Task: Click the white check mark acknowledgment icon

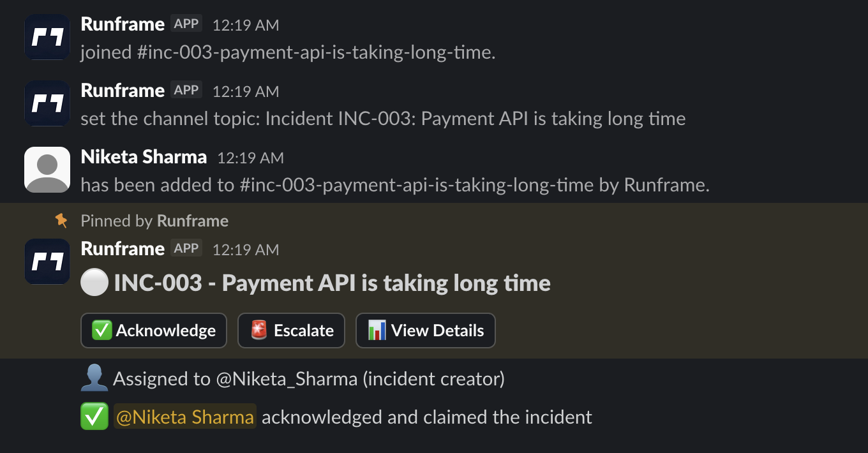Action: [x=94, y=417]
